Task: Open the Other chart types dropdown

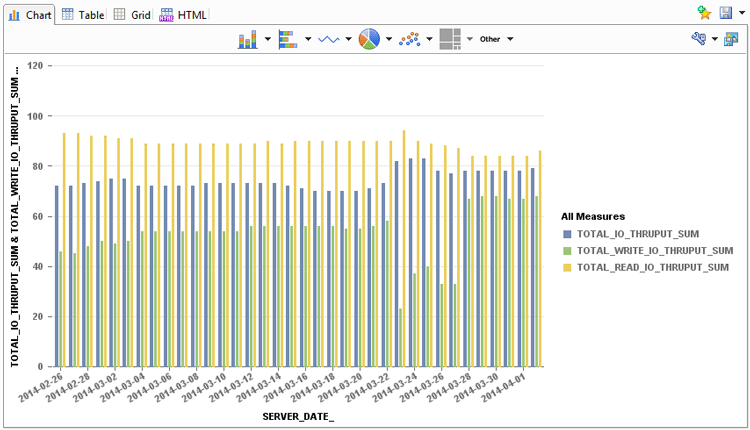Action: tap(496, 39)
